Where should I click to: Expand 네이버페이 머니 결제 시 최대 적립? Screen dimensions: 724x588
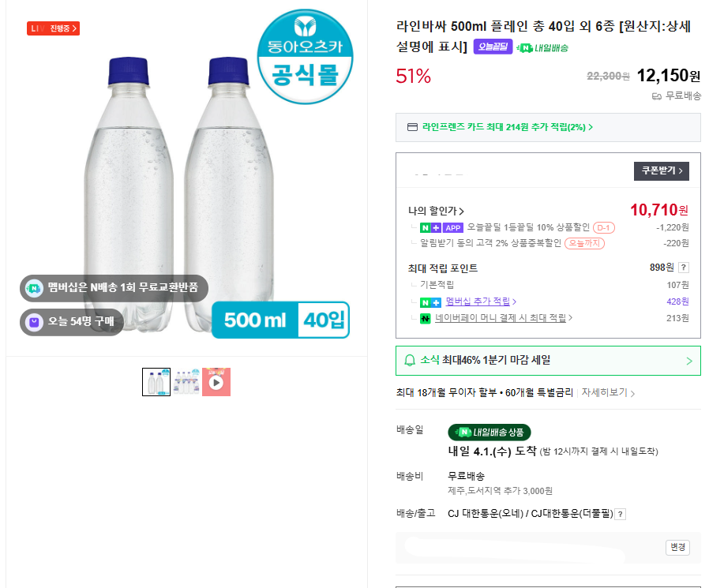coord(504,318)
